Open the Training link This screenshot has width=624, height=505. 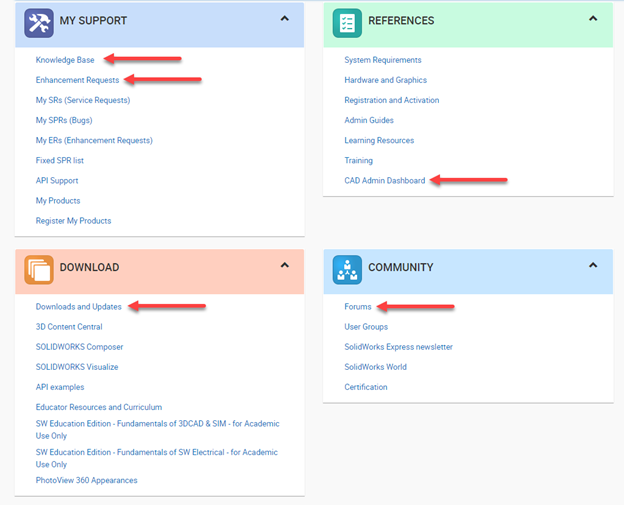[359, 160]
